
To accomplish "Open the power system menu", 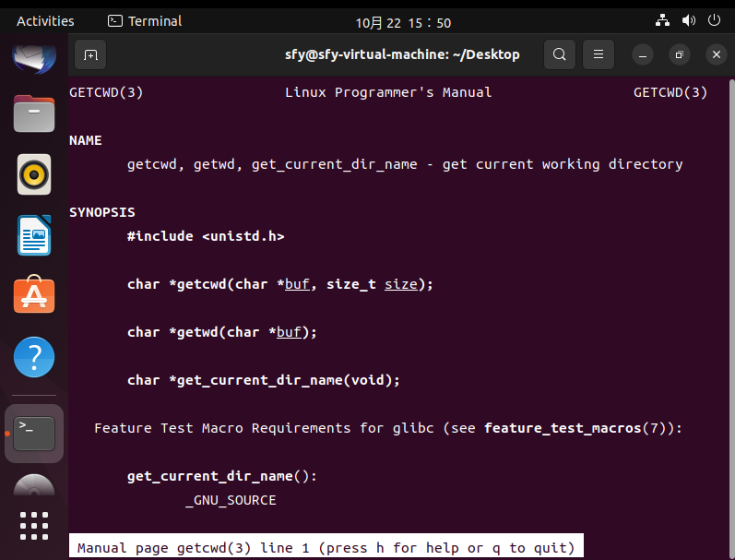I will 714,20.
